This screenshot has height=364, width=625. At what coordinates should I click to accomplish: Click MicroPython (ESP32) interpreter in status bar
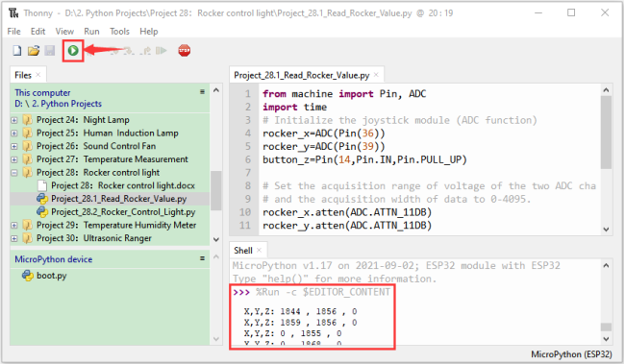coord(571,354)
